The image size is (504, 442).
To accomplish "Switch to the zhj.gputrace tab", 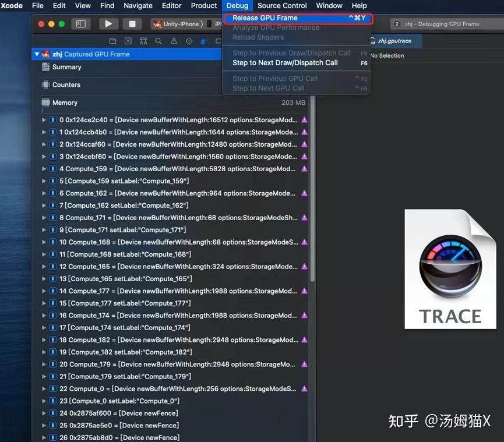I will tap(394, 41).
